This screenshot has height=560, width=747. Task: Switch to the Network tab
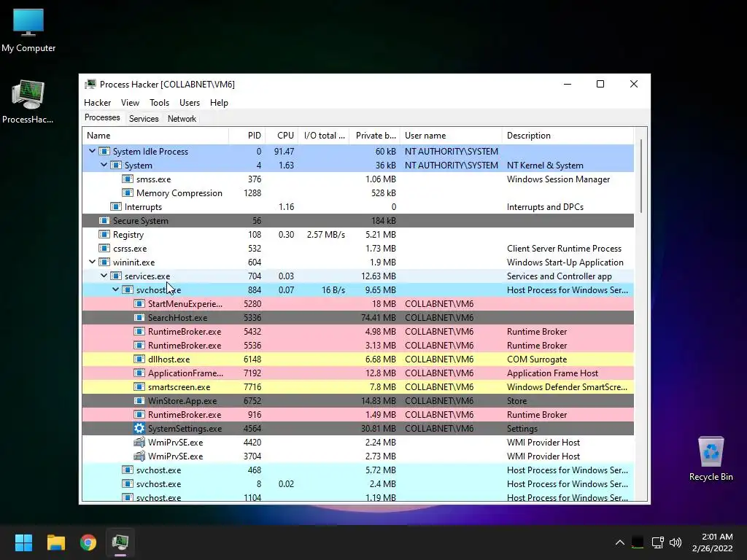tap(182, 119)
